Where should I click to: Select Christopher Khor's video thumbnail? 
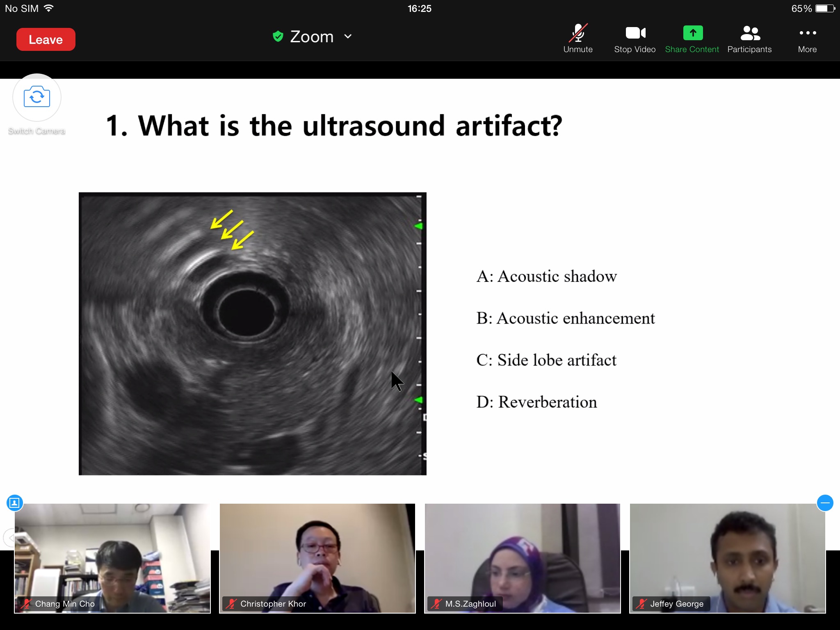(x=317, y=558)
